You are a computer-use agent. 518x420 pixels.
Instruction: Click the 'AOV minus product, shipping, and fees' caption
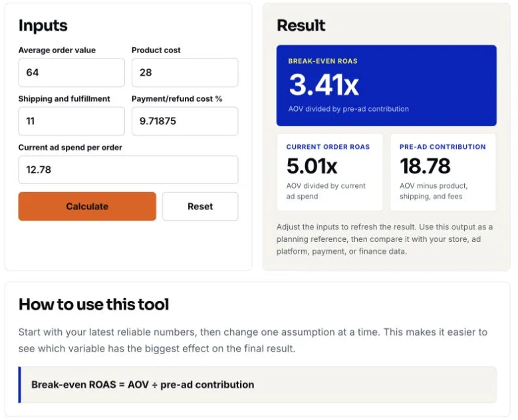tap(434, 191)
